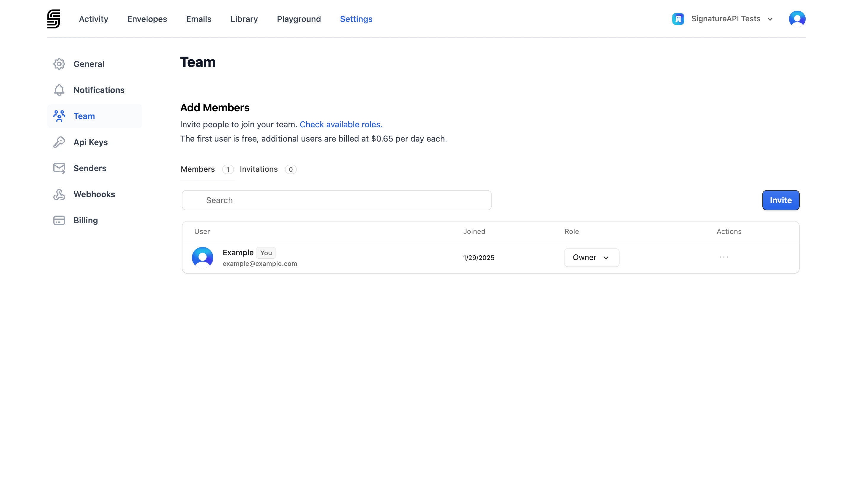This screenshot has height=504, width=853.
Task: Navigate to the Envelopes section
Action: pos(147,19)
